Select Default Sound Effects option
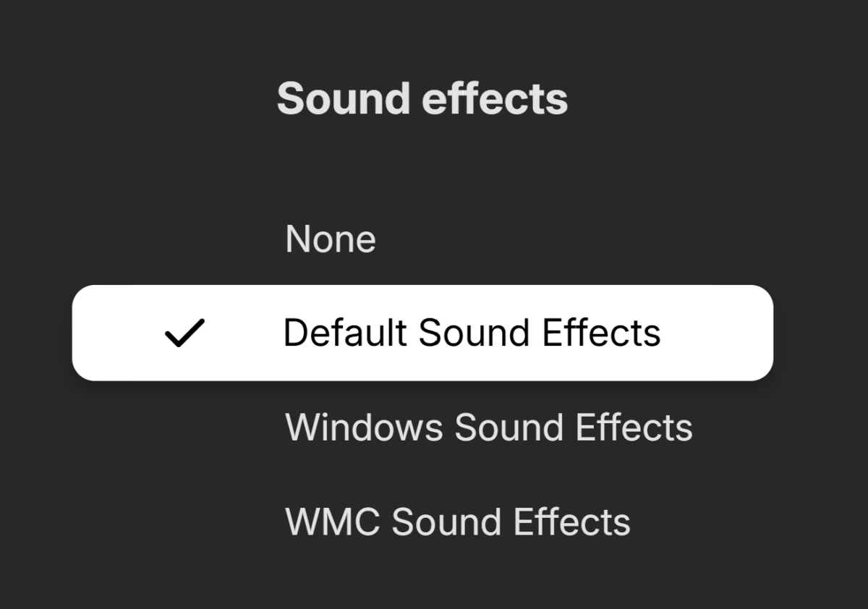This screenshot has height=609, width=868. point(472,333)
